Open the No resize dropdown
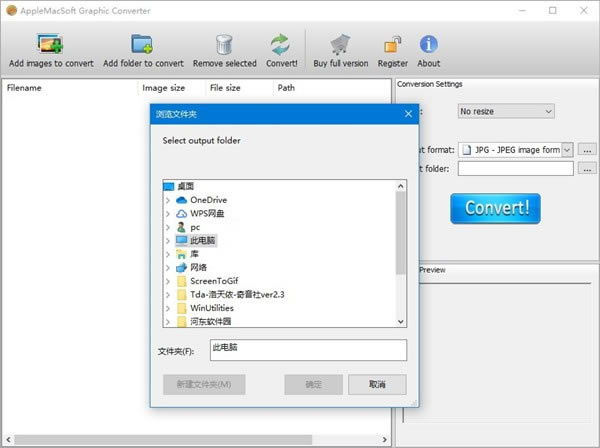The height and width of the screenshot is (448, 600). point(505,111)
